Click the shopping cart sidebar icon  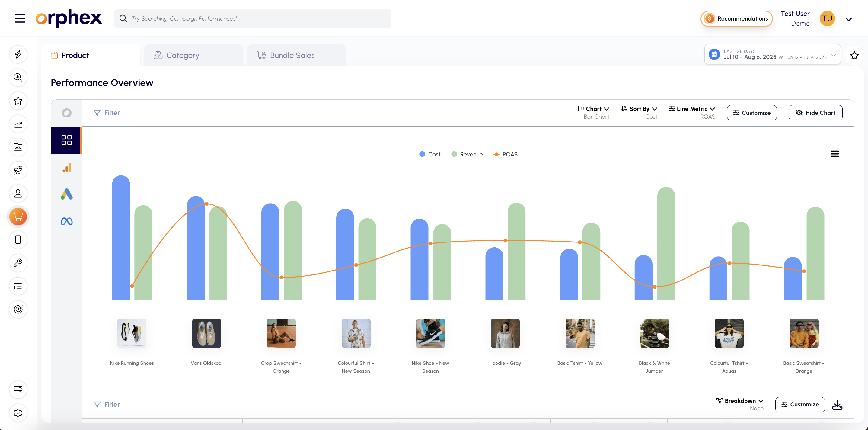click(x=18, y=217)
